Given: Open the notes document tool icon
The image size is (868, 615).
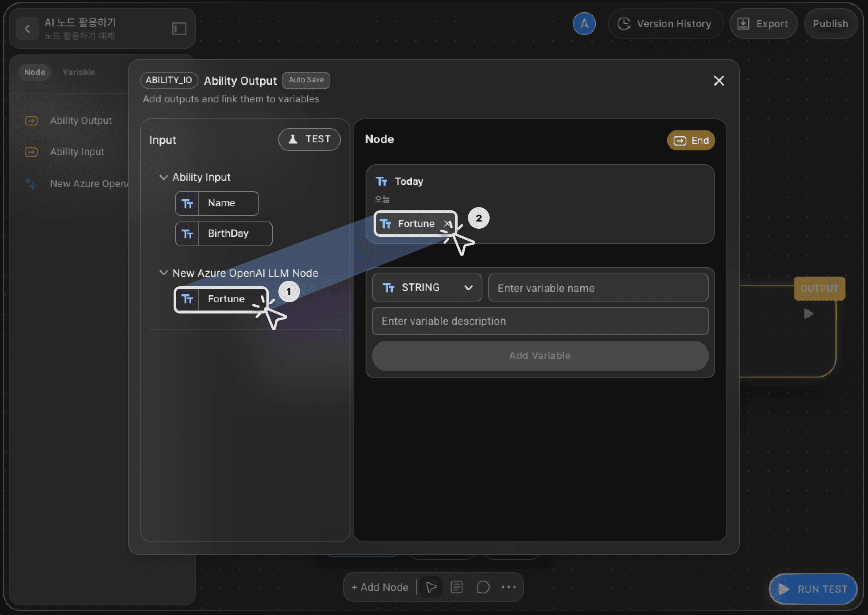Looking at the screenshot, I should (457, 587).
